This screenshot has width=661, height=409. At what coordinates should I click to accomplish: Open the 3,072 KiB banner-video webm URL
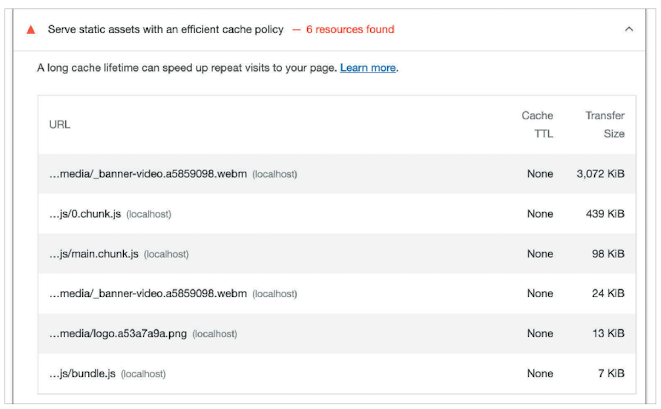[x=148, y=174]
